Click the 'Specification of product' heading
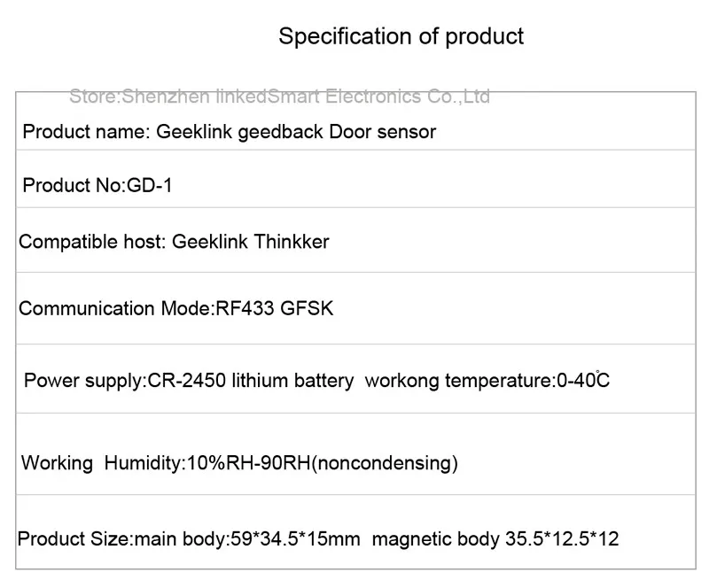Viewport: 709px width, 588px height. (x=401, y=36)
